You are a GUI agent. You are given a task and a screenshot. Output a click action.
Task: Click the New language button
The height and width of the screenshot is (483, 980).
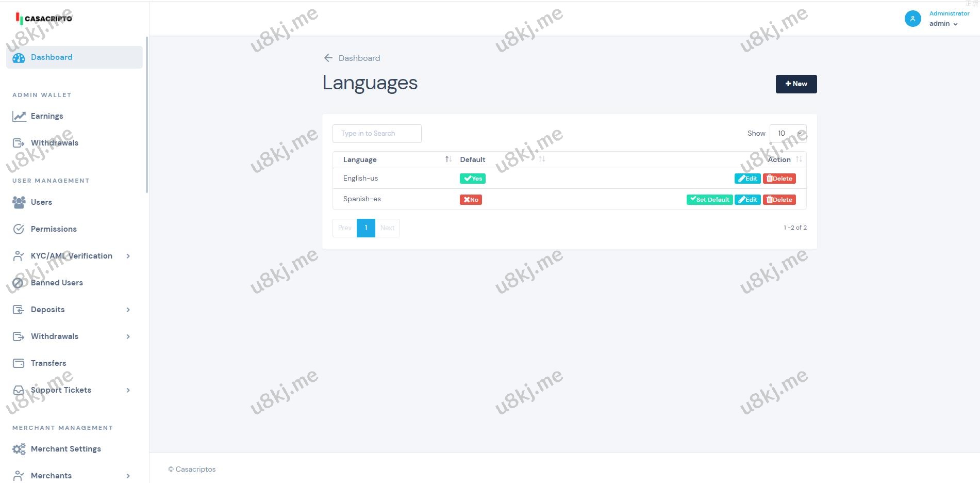pyautogui.click(x=796, y=84)
